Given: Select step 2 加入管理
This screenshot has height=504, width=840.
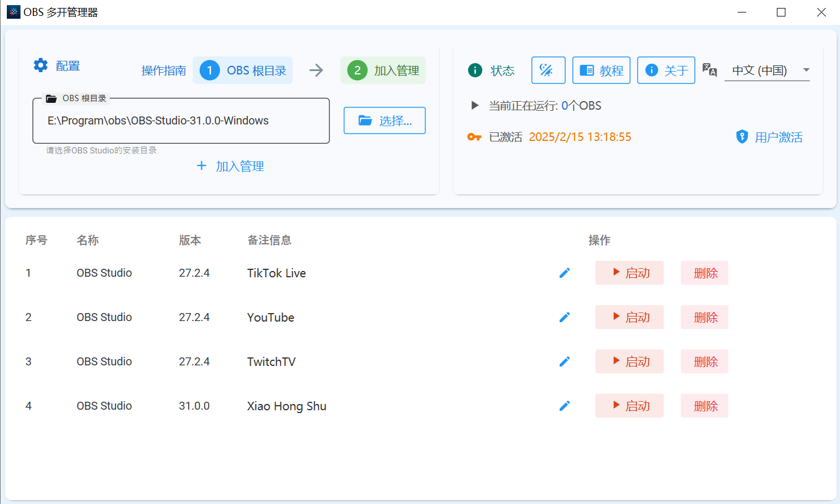Looking at the screenshot, I should click(x=383, y=70).
